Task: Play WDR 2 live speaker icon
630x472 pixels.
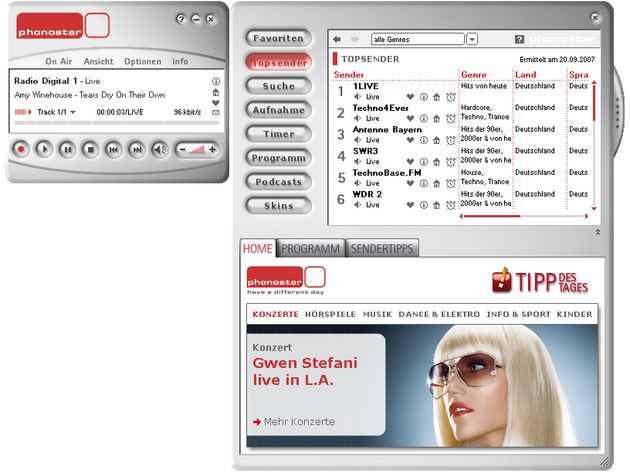Action: [357, 205]
